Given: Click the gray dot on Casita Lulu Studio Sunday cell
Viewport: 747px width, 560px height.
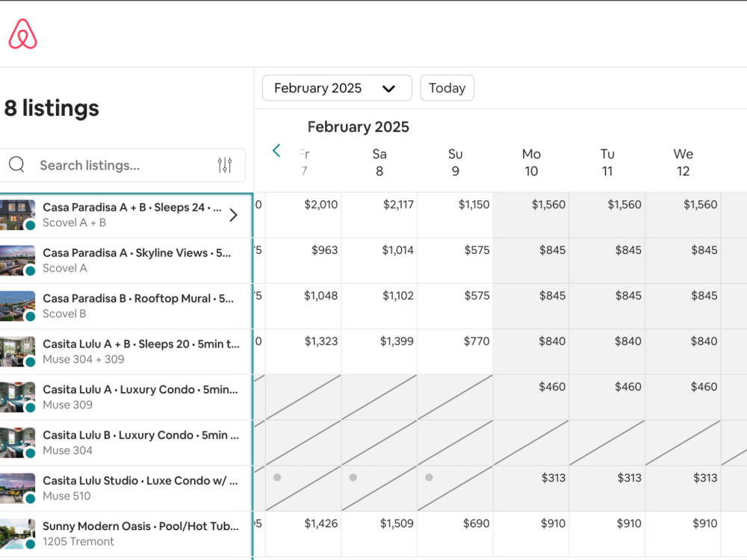Looking at the screenshot, I should tap(429, 477).
